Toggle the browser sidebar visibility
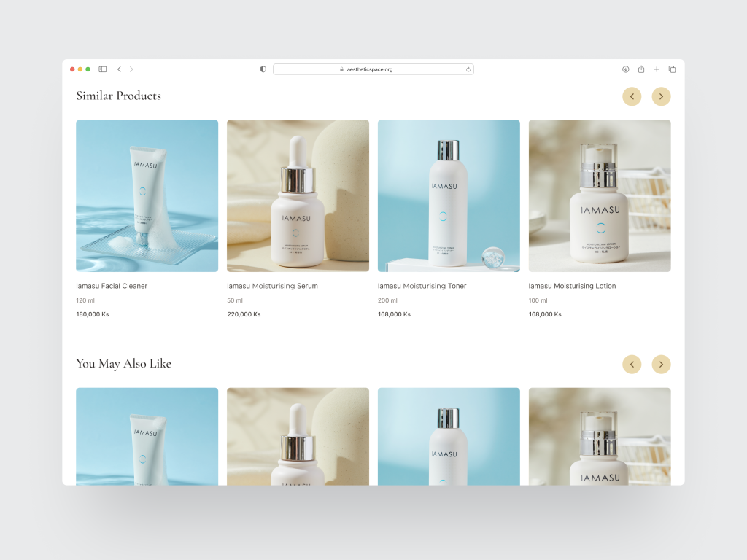The height and width of the screenshot is (560, 747). [103, 69]
